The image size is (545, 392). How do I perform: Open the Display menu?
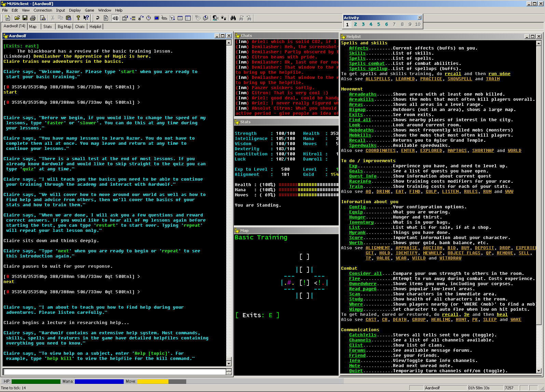click(x=75, y=10)
